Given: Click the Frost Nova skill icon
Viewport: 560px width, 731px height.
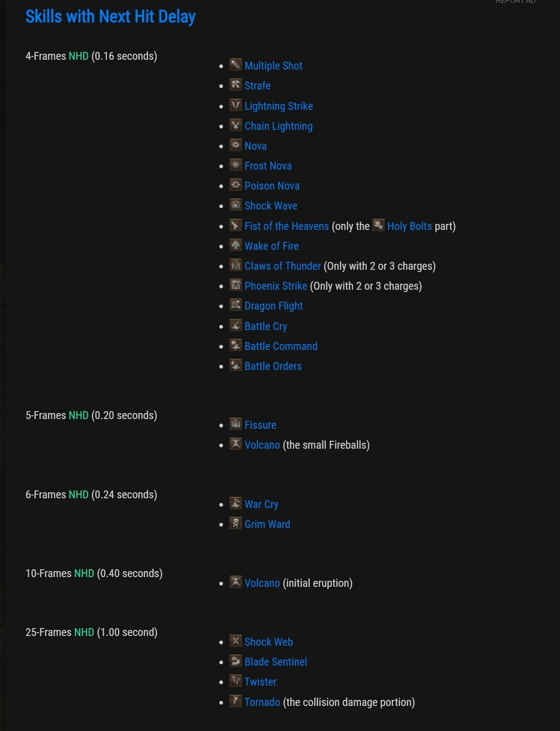Looking at the screenshot, I should click(235, 165).
